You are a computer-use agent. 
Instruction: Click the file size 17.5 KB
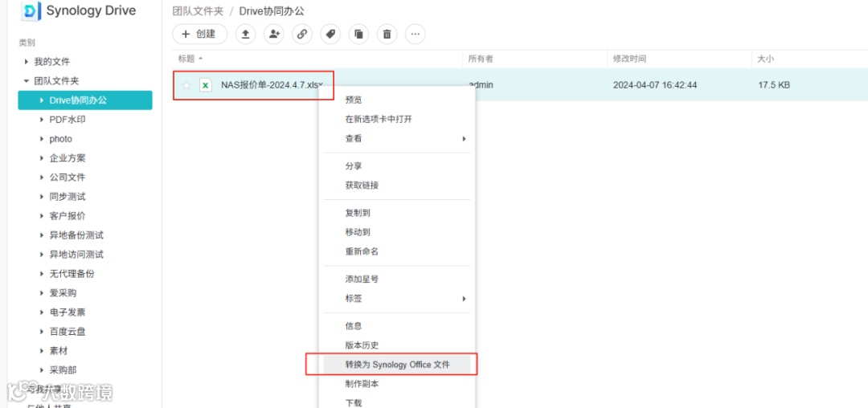click(774, 85)
